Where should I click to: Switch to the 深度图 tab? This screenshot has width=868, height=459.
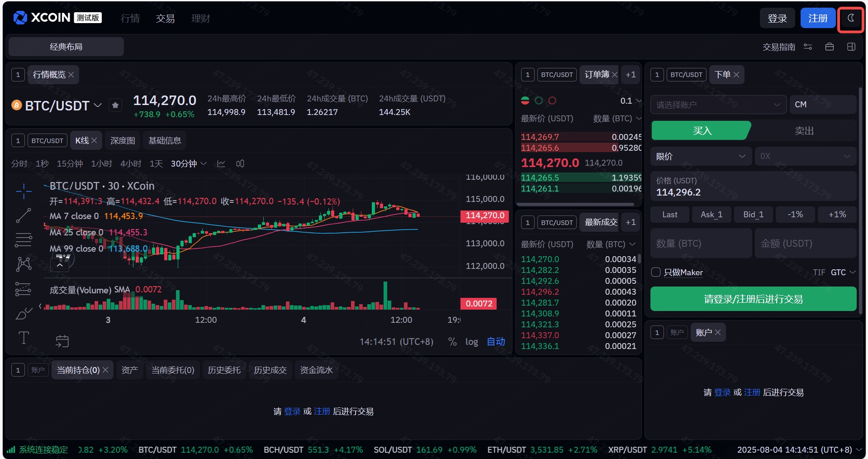(x=123, y=141)
